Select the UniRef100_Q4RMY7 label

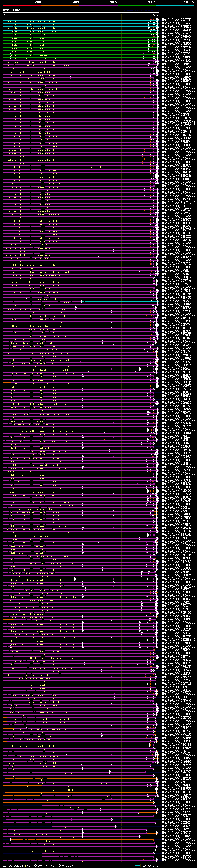(177, 81)
